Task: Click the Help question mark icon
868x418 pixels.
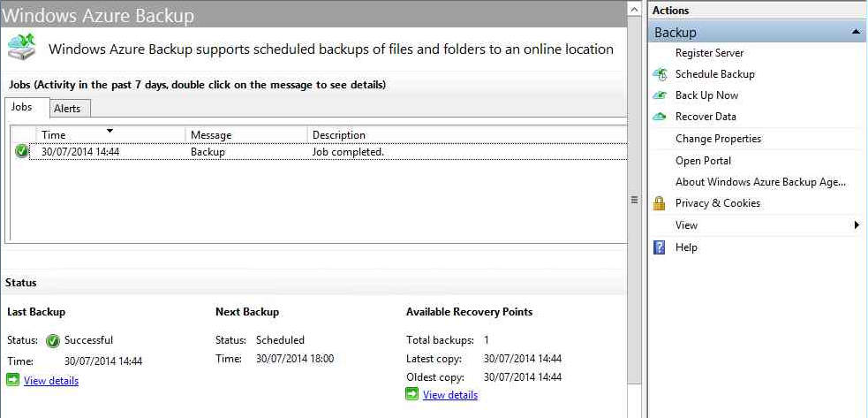Action: 660,247
